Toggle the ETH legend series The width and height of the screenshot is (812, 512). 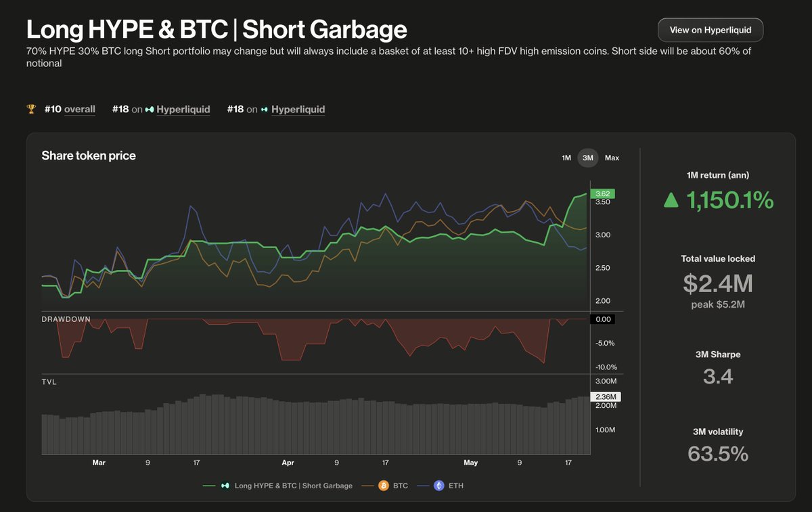[x=440, y=486]
